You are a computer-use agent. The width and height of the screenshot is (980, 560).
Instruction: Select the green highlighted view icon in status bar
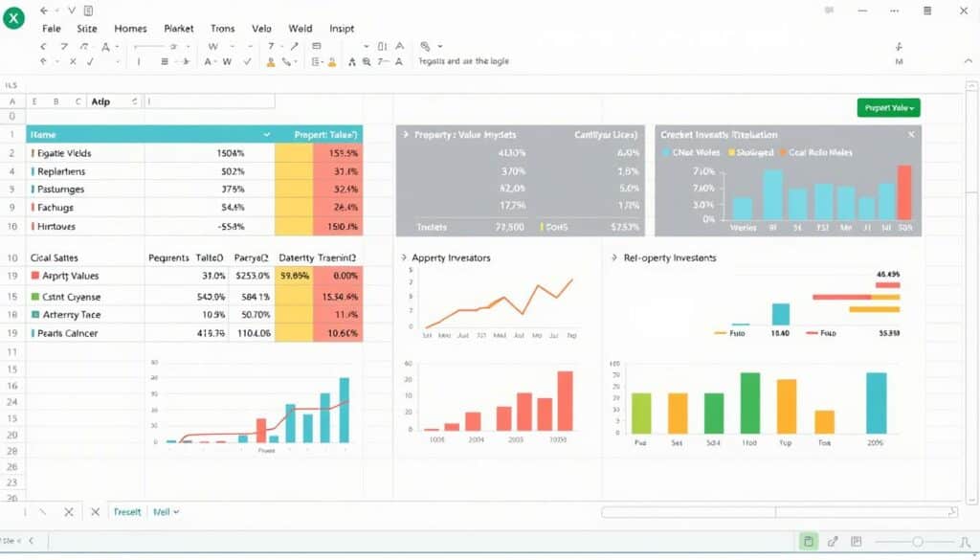click(x=809, y=542)
